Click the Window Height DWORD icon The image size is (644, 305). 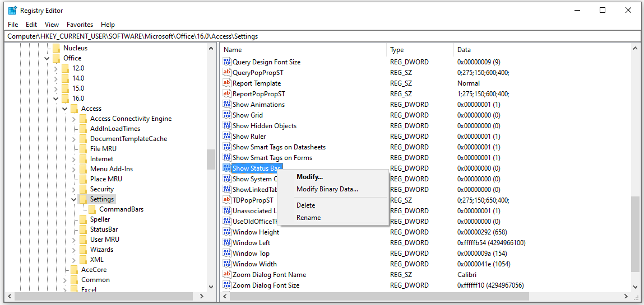click(x=227, y=232)
